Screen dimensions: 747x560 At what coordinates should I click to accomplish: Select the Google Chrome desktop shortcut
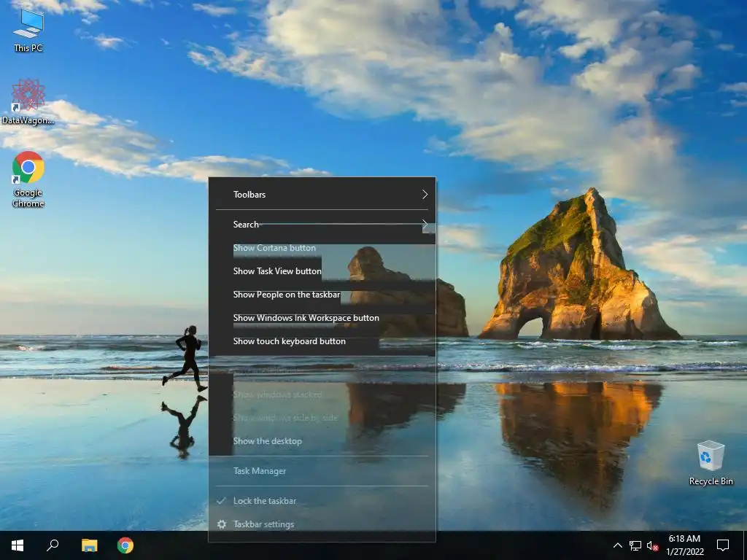pos(28,179)
